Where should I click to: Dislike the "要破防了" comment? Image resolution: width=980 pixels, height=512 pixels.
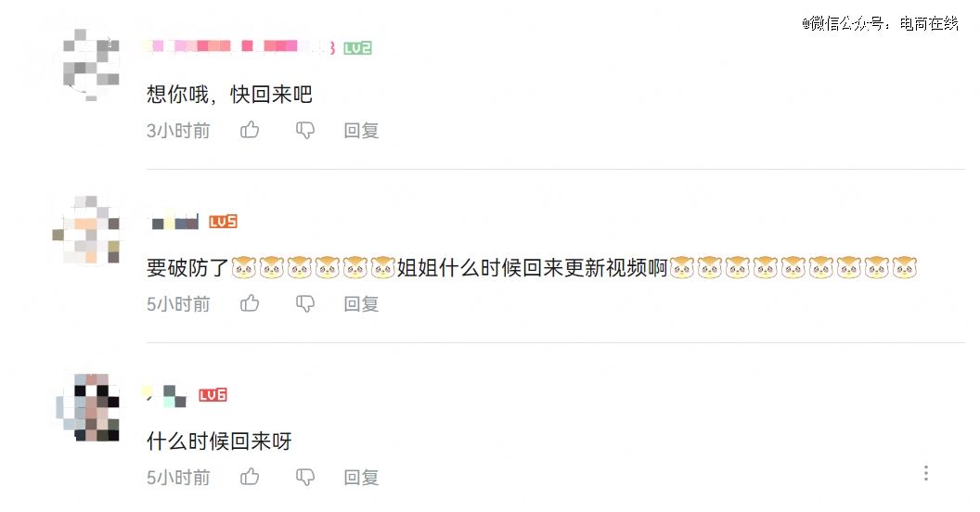pos(305,304)
